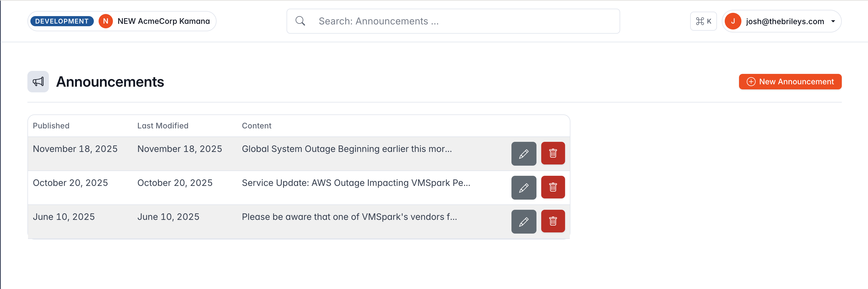Edit the October 20 announcement
The image size is (868, 289).
(x=524, y=187)
